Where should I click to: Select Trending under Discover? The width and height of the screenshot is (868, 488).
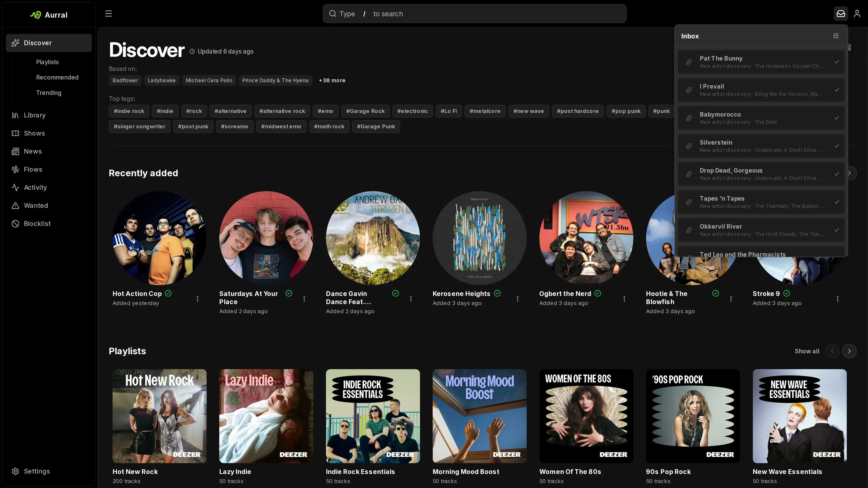(49, 93)
